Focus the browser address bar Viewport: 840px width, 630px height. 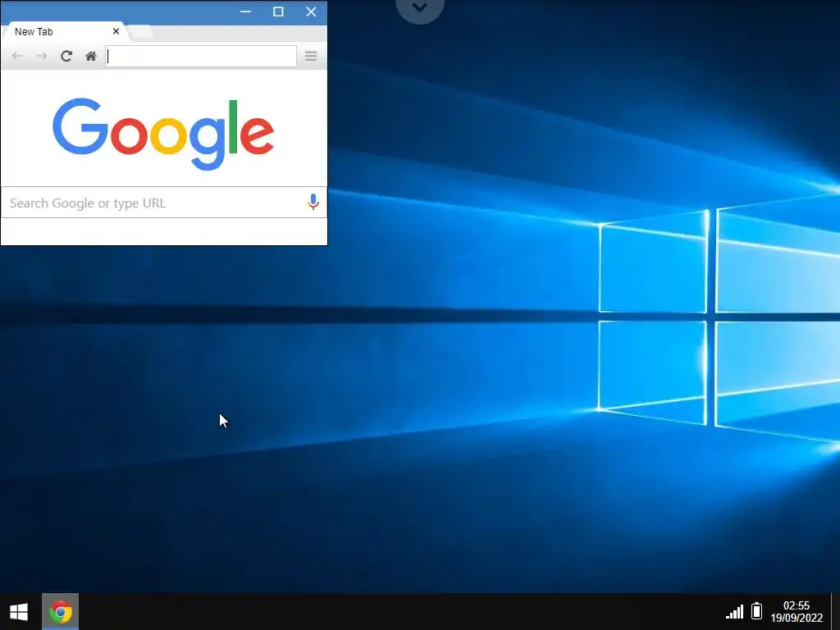coord(201,57)
